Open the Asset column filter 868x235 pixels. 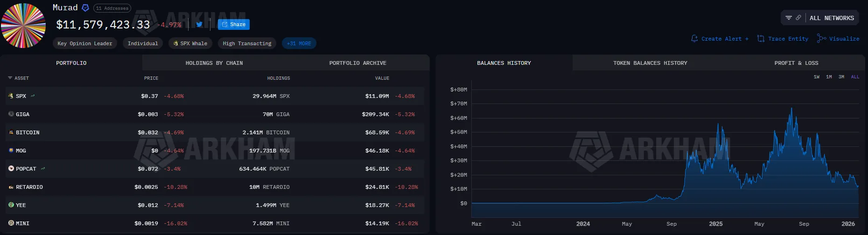(10, 78)
